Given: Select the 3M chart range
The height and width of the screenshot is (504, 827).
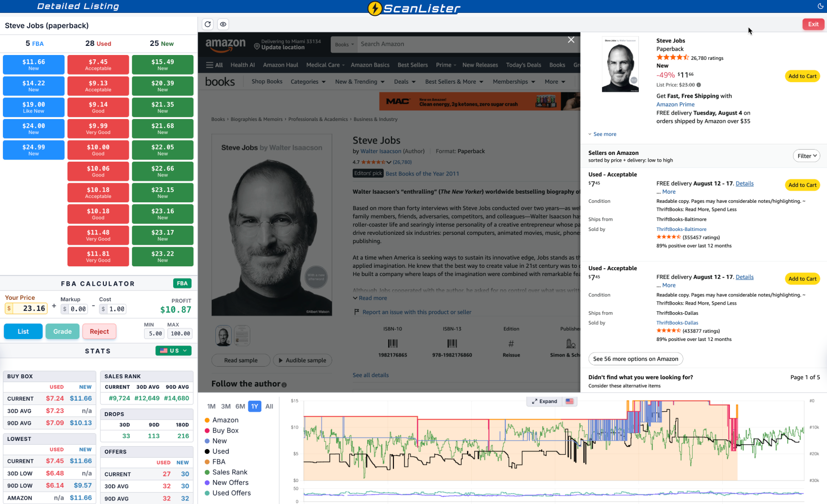Looking at the screenshot, I should tap(226, 406).
